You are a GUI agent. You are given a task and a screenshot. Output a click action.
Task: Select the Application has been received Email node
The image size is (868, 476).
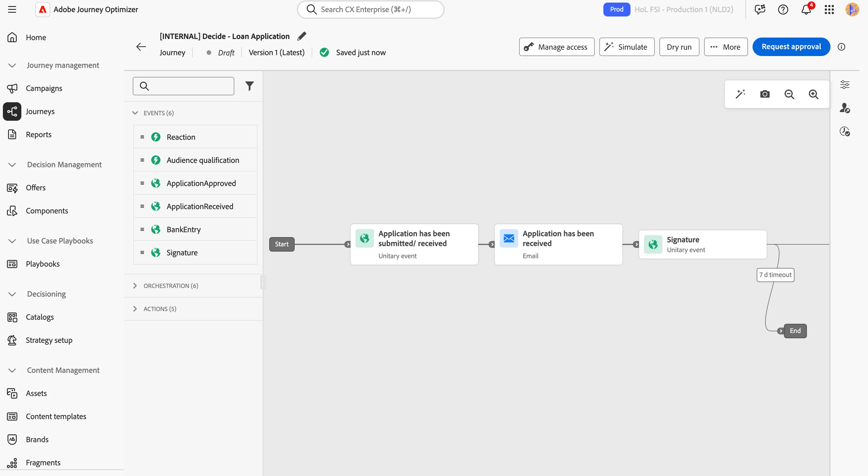pos(558,244)
